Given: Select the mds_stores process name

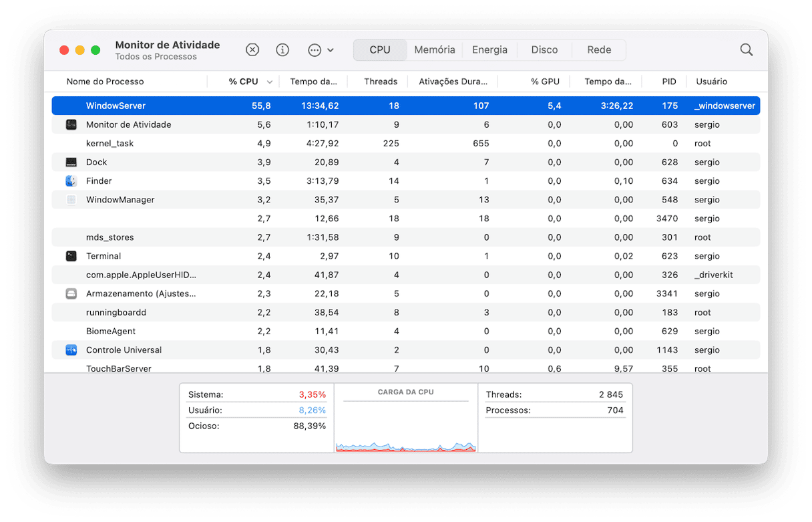Looking at the screenshot, I should 110,237.
